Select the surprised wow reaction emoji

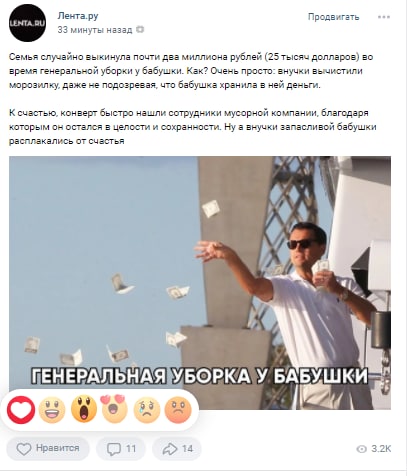tap(84, 409)
